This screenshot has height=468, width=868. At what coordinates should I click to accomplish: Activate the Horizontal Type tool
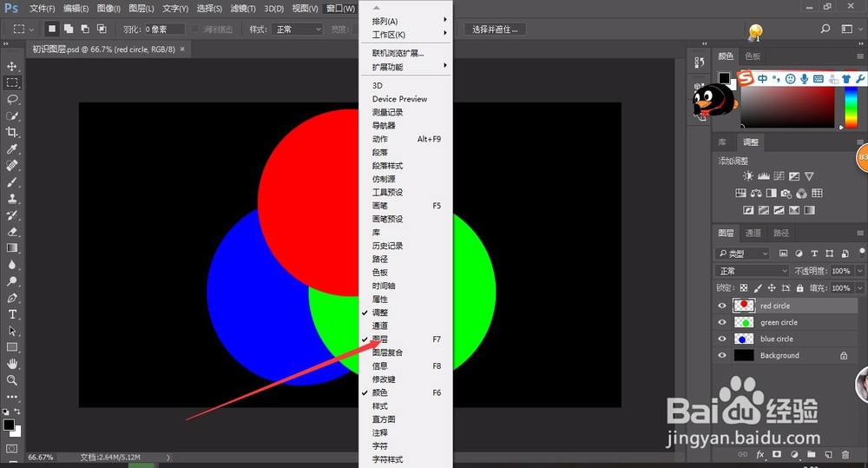coord(11,314)
